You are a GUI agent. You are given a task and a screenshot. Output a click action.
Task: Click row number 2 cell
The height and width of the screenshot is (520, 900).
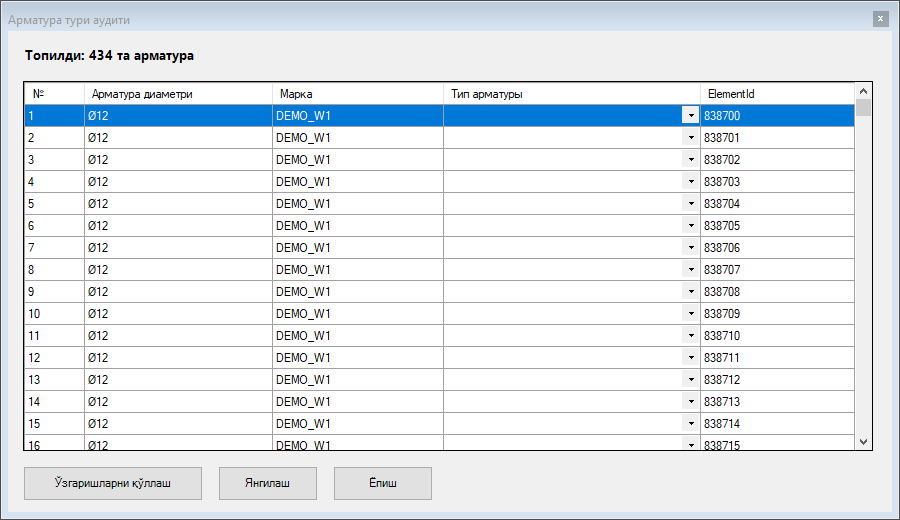55,138
